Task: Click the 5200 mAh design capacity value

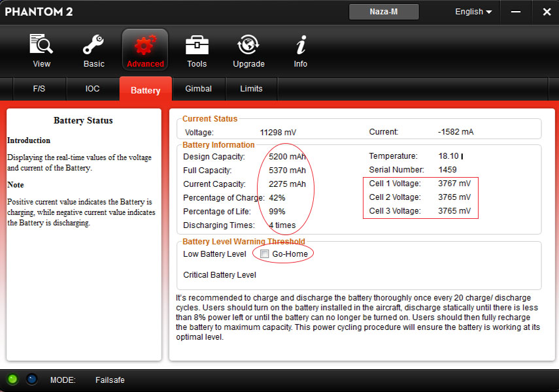Action: pos(287,157)
